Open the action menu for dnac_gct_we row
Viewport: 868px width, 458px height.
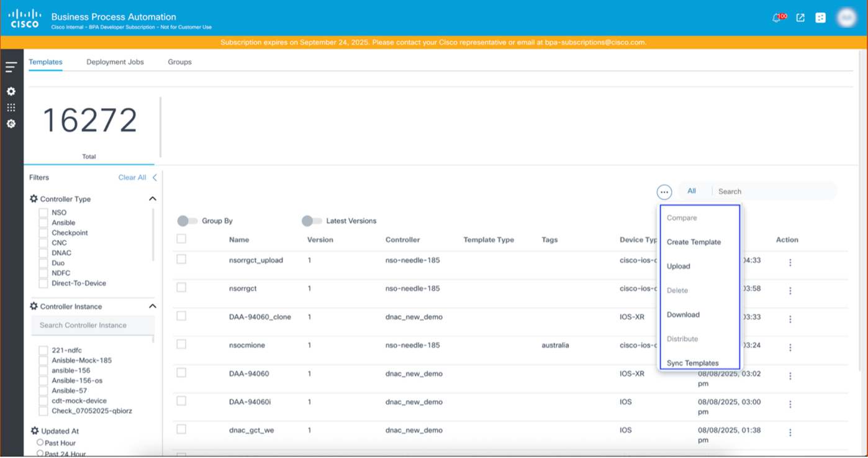point(790,433)
